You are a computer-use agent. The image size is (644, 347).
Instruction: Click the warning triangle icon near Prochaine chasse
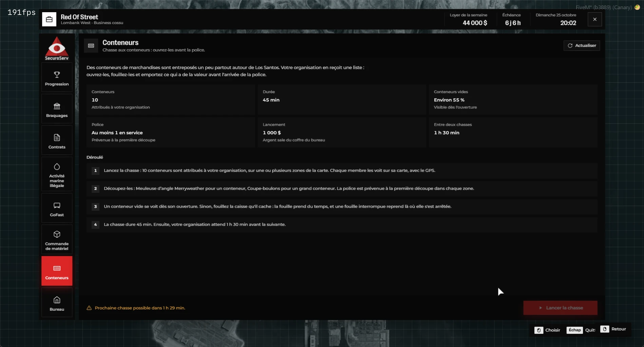coord(89,308)
